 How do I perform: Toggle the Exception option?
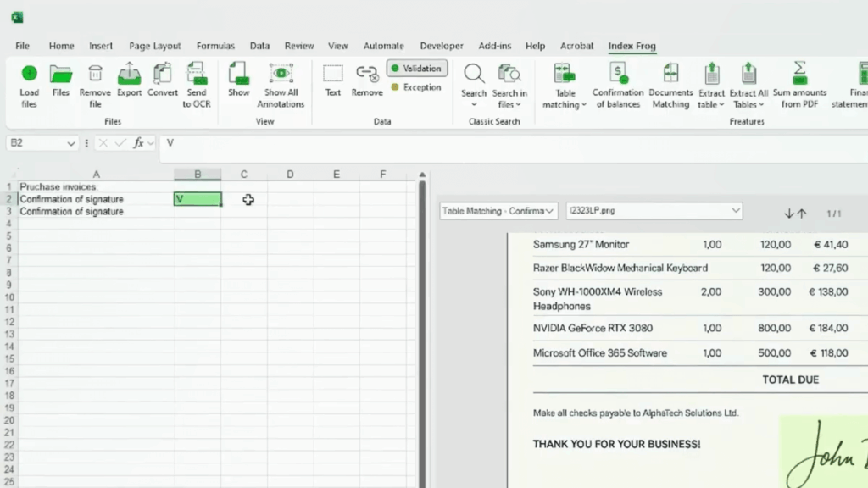click(x=416, y=87)
